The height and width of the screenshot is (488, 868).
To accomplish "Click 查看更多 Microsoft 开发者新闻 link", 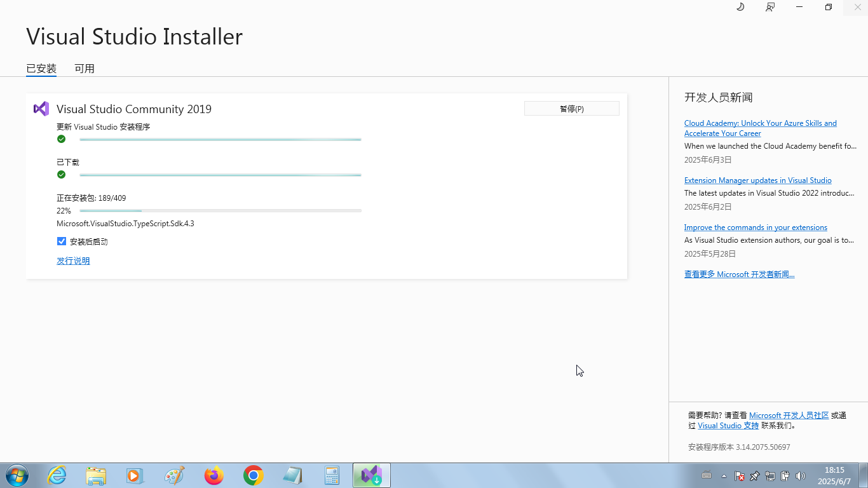I will click(739, 274).
